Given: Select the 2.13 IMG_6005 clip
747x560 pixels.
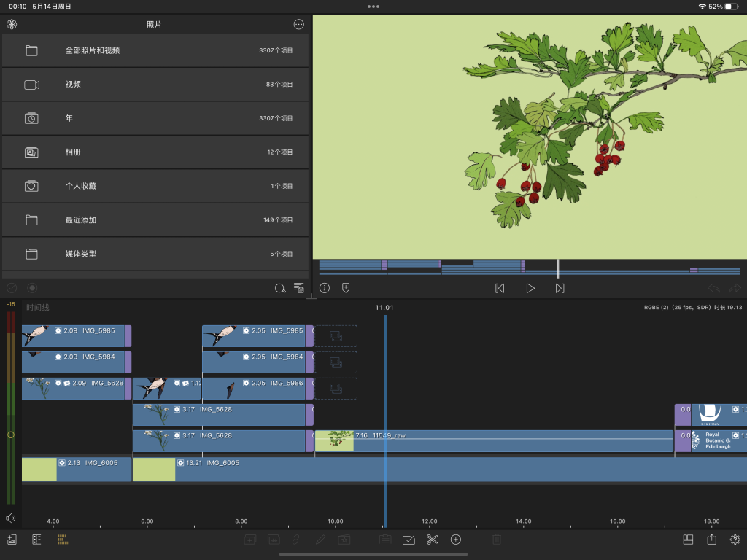Looking at the screenshot, I should click(76, 469).
